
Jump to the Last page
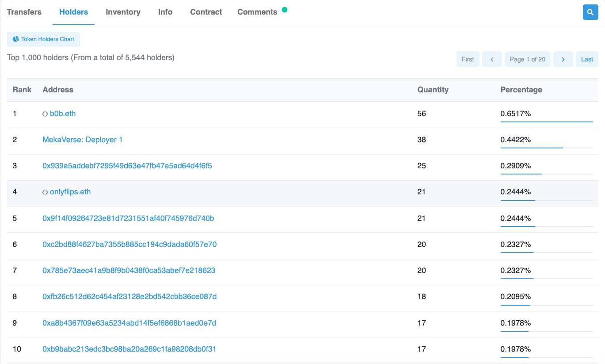[587, 59]
